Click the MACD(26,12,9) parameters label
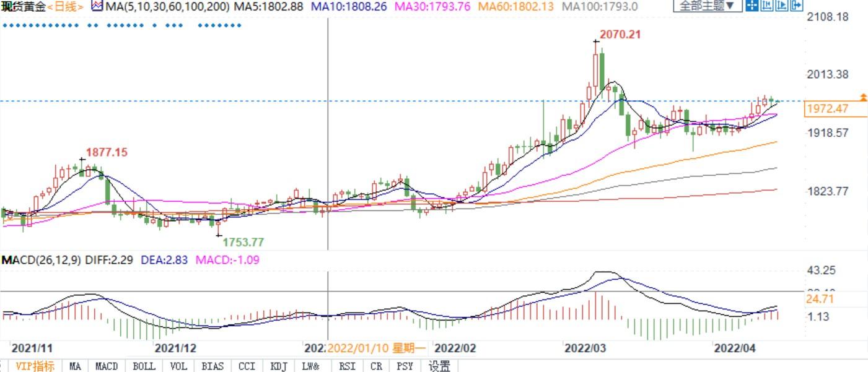 [x=42, y=260]
